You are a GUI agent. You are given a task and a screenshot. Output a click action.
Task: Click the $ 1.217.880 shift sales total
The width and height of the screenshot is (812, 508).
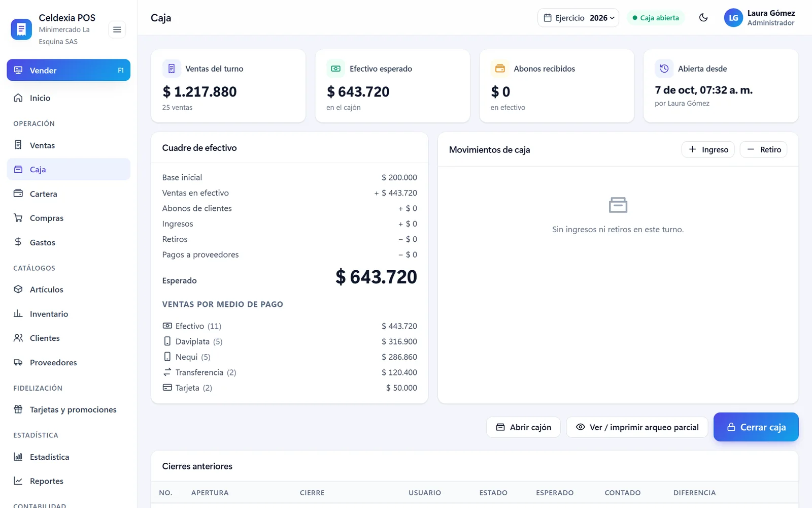(199, 92)
